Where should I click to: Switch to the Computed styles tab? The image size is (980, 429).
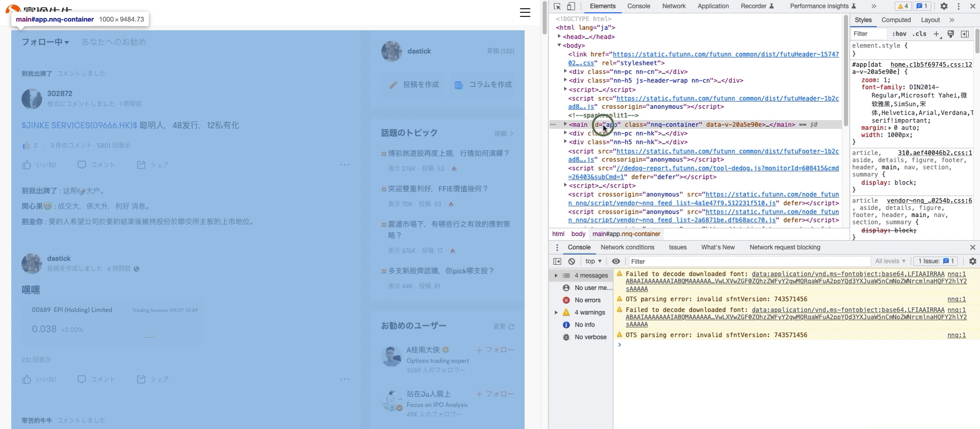896,20
